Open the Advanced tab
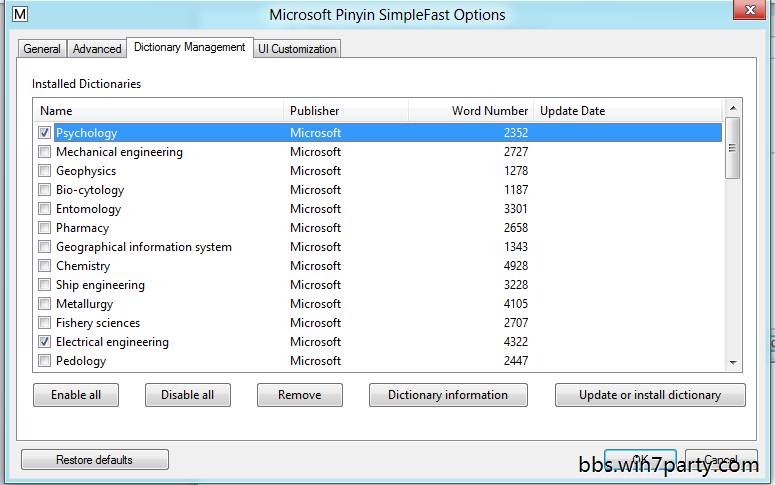 97,49
